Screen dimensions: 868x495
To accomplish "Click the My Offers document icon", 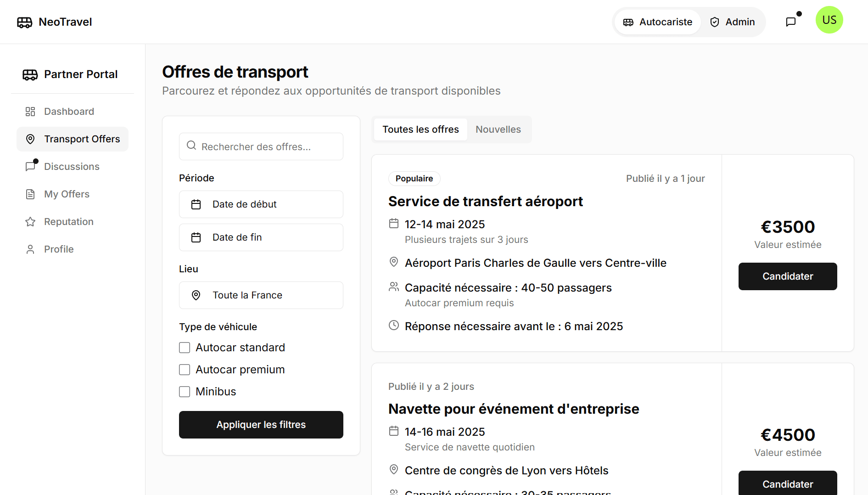I will tap(30, 194).
